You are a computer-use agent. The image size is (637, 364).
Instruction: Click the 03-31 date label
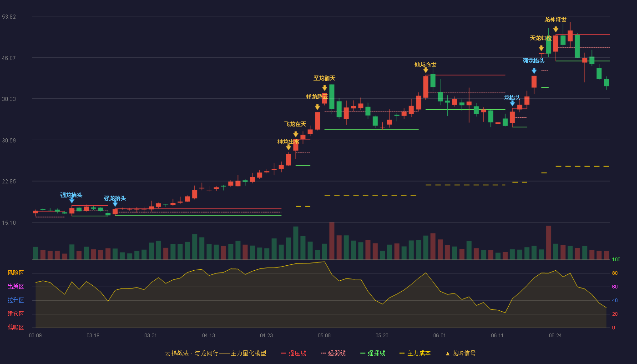(151, 335)
